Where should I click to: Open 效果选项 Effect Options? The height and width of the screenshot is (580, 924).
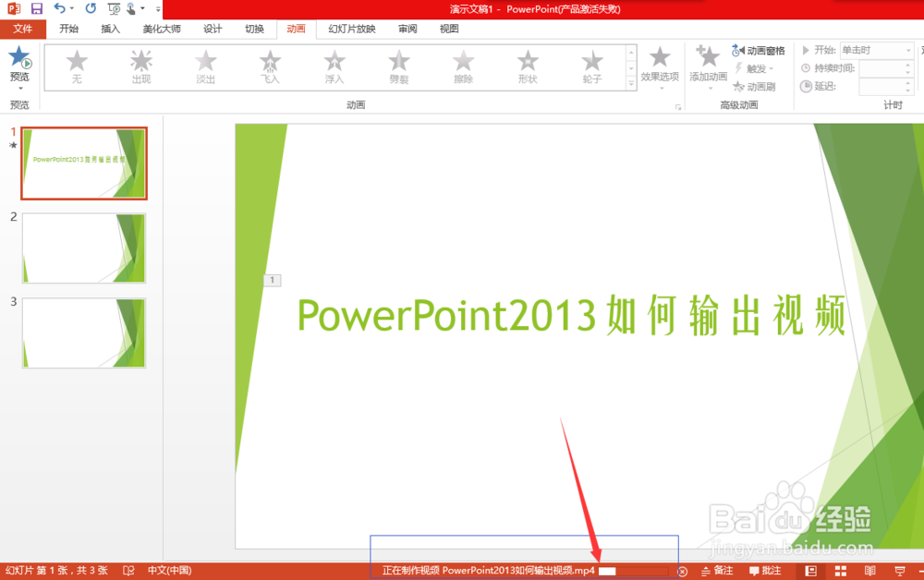(x=660, y=65)
